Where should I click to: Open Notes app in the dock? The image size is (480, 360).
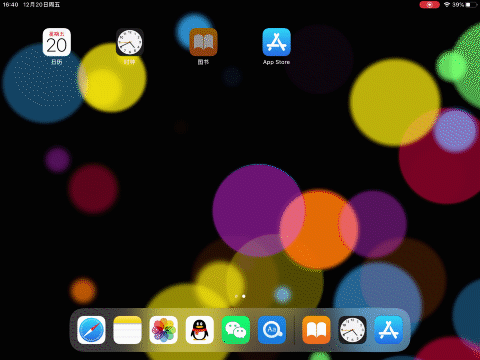[127, 330]
